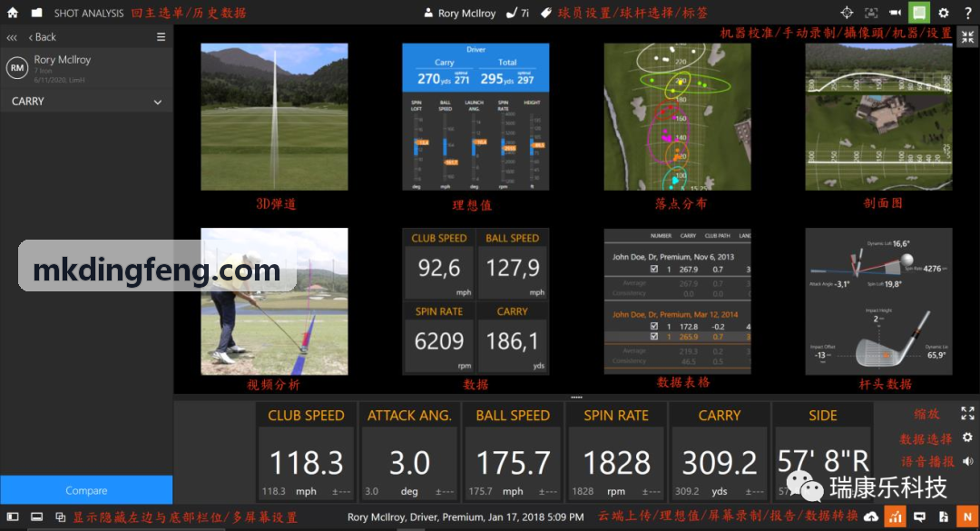Viewport: 980px width, 531px height.
Task: Click the Back link in the sidebar
Action: coord(43,37)
